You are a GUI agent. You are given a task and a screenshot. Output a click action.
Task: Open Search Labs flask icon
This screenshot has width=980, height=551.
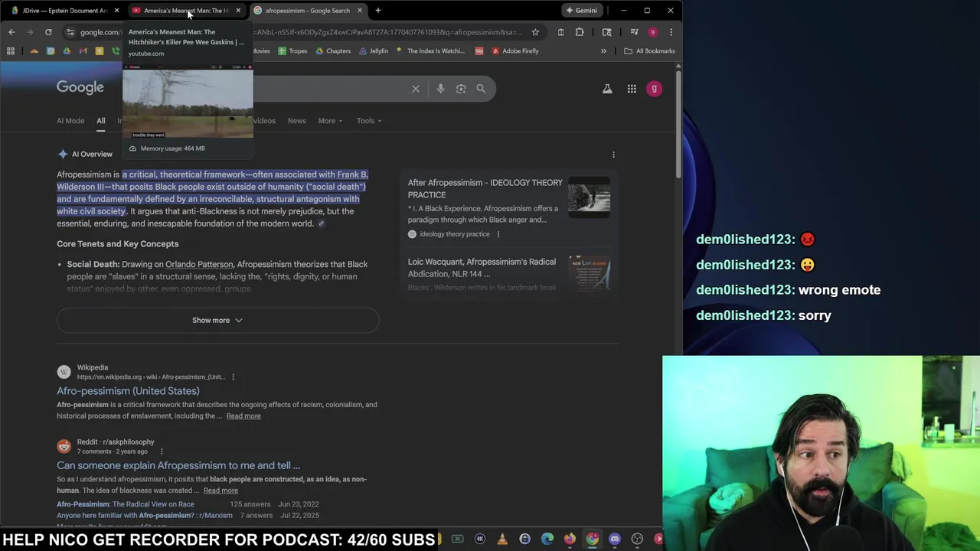click(607, 89)
